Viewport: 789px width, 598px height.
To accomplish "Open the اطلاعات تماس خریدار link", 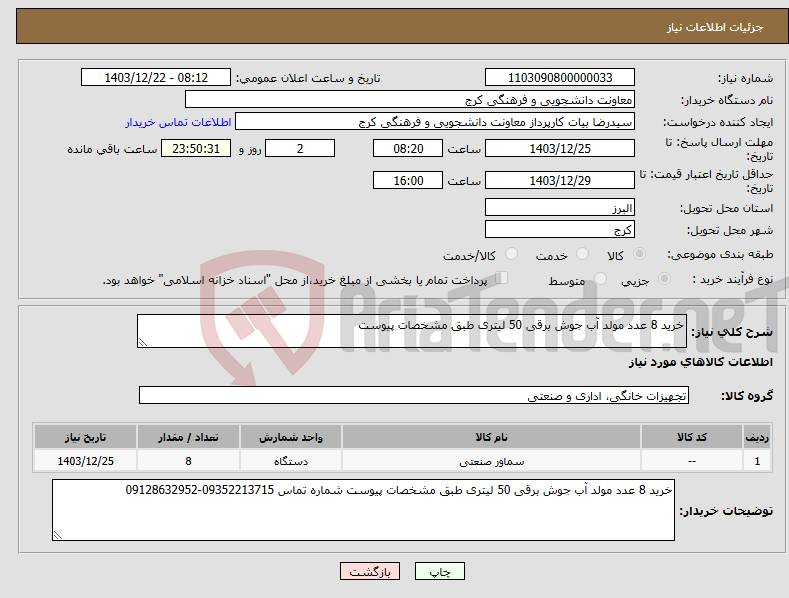I will pos(178,122).
